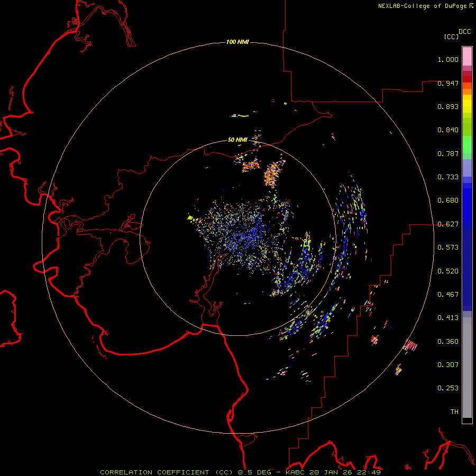Click the bright green color bar segment
Viewport: 476px width, 476px height.
click(x=467, y=144)
